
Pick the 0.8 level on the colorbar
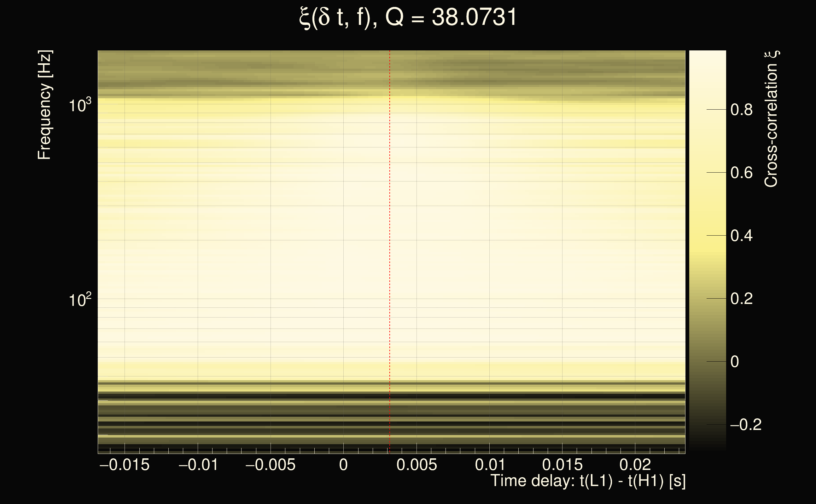(x=741, y=110)
